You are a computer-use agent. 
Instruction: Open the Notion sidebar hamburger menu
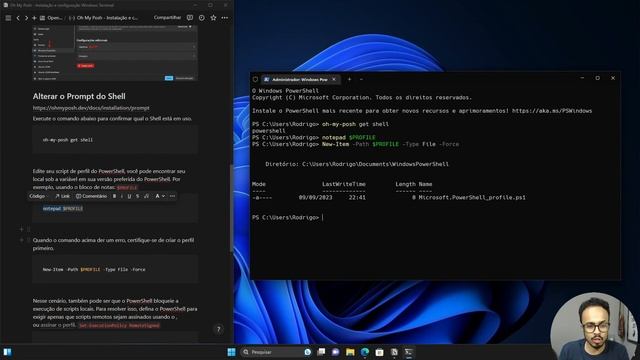click(x=8, y=18)
